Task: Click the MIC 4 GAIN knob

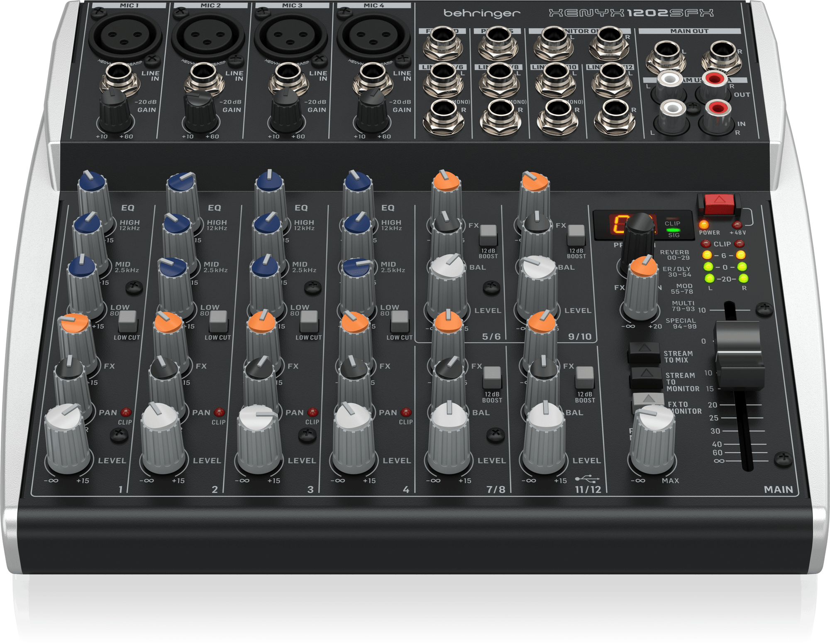Action: 373,109
